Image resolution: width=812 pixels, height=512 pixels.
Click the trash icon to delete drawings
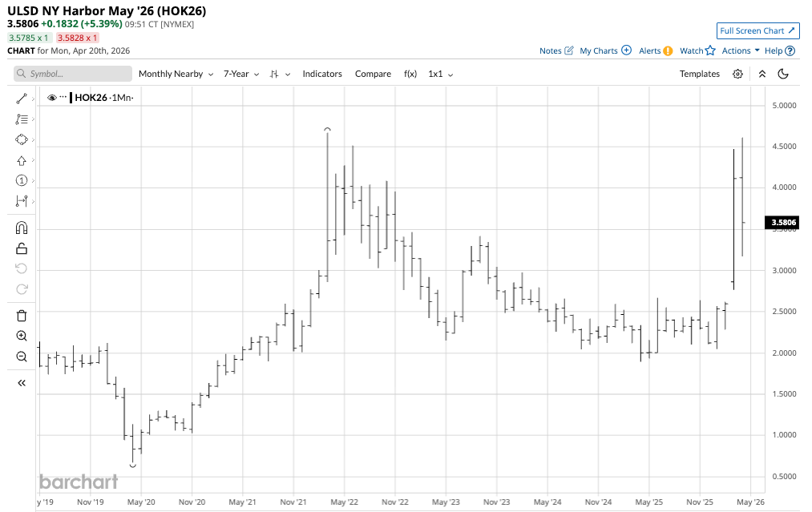point(22,315)
